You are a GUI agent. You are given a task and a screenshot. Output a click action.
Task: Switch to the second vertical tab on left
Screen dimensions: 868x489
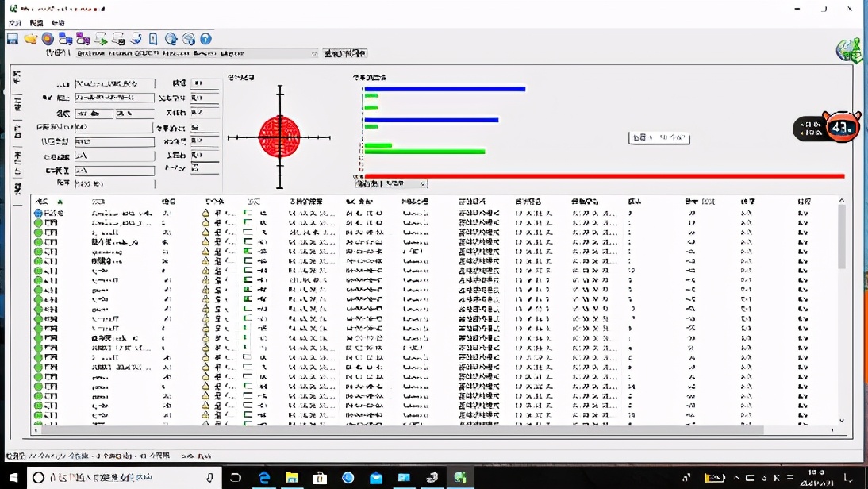click(17, 103)
